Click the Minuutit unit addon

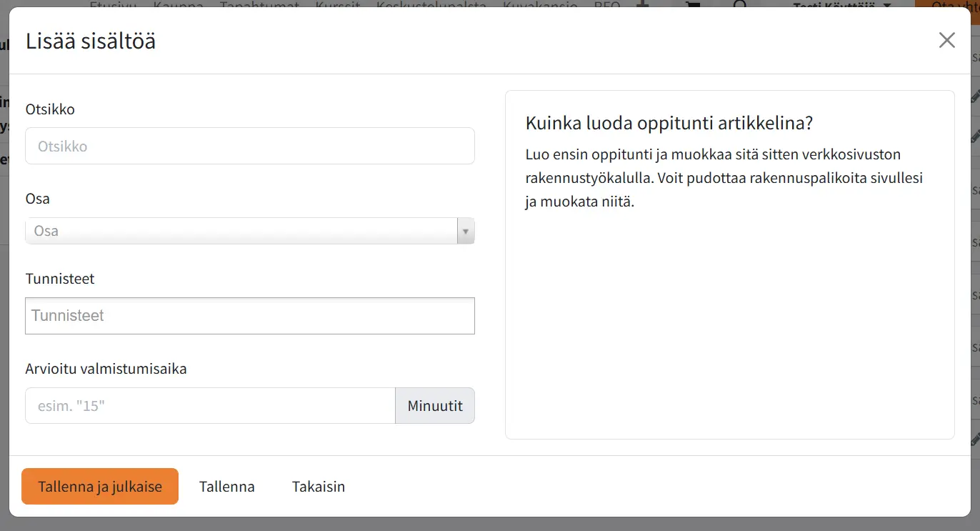point(434,406)
